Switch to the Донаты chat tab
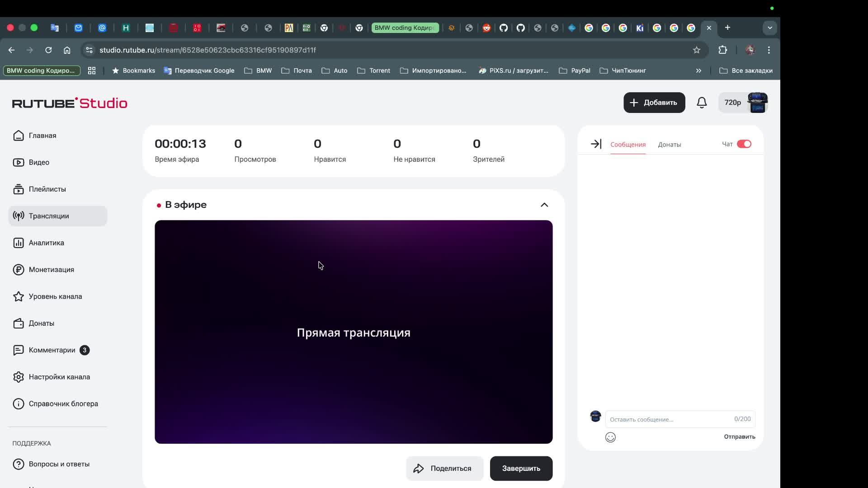The height and width of the screenshot is (488, 868). [x=669, y=145]
